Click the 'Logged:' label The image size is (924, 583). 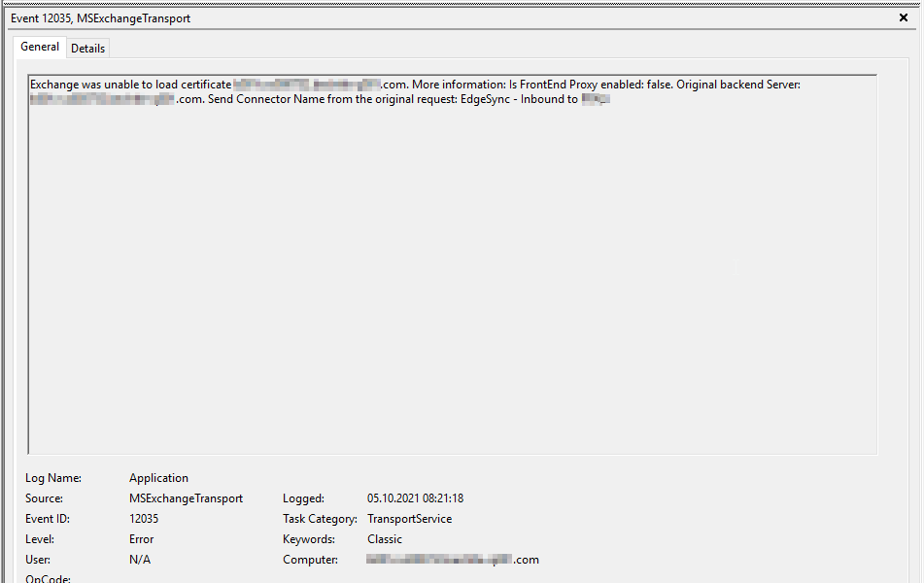pyautogui.click(x=303, y=498)
